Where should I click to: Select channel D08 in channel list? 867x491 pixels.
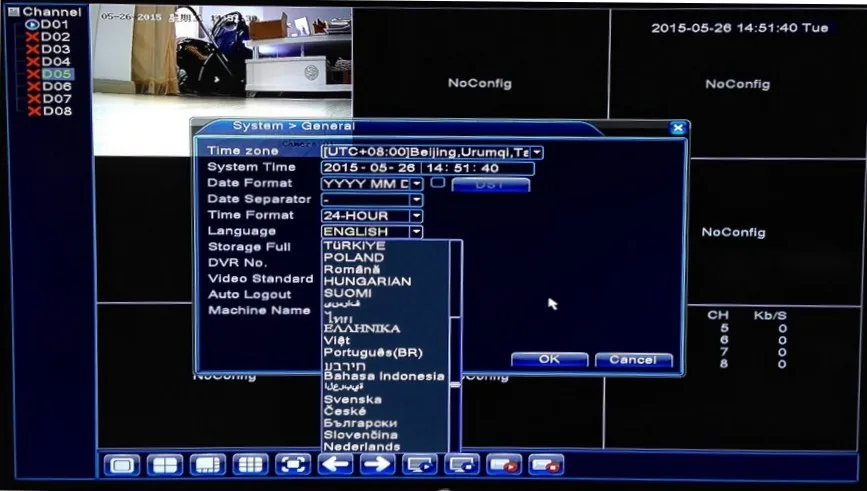[x=57, y=111]
